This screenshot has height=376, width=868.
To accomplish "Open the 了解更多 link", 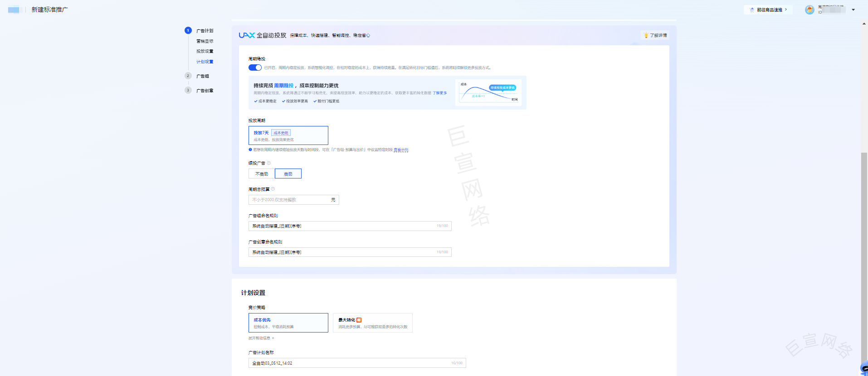I will coord(439,93).
